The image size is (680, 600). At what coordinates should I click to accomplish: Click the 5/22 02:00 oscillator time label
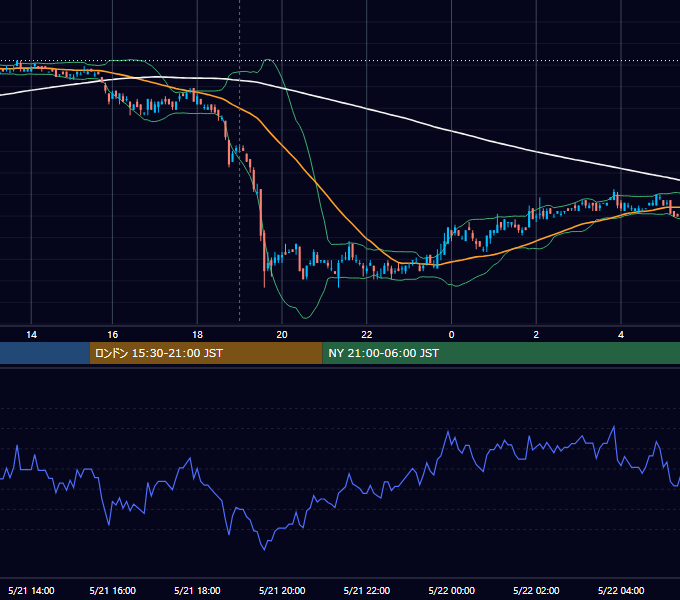pos(536,590)
